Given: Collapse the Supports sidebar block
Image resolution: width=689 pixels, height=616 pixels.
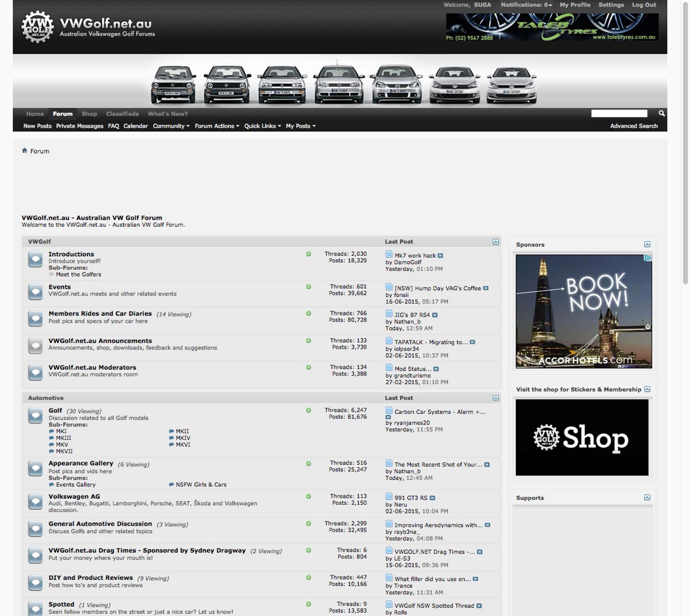Looking at the screenshot, I should 647,497.
